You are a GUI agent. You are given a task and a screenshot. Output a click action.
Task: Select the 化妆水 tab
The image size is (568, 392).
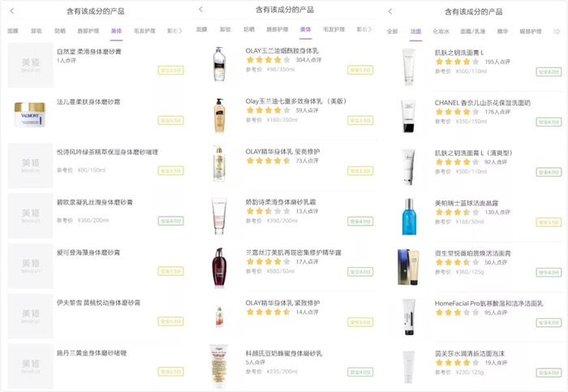click(441, 32)
